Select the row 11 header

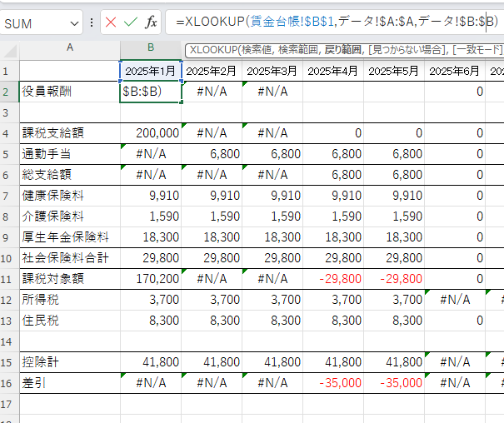tap(9, 279)
